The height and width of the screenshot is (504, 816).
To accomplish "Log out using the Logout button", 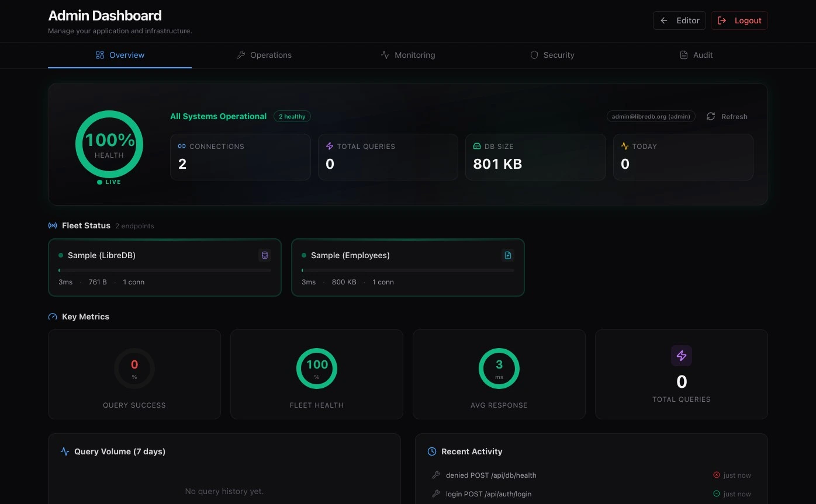I will 739,20.
